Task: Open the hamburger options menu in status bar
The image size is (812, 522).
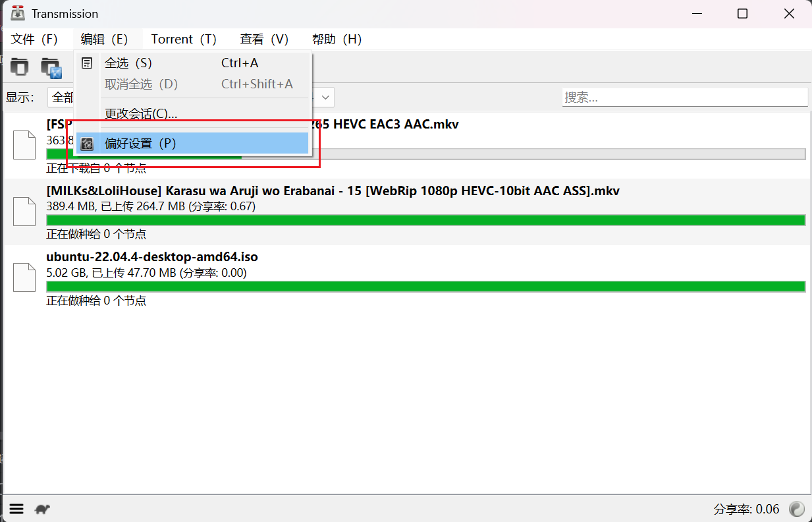Action: (16, 509)
